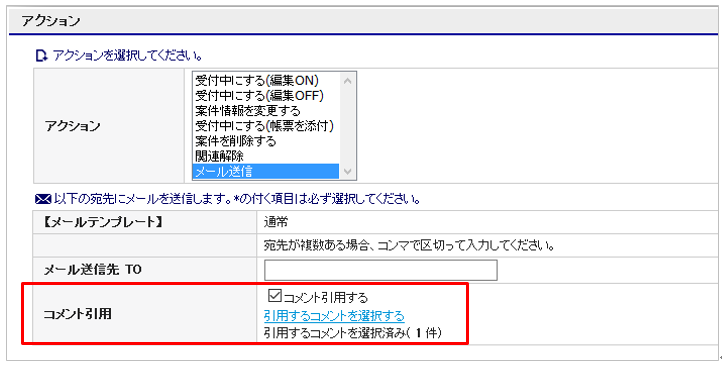Click 【メールテンプレート】 label

[x=103, y=222]
